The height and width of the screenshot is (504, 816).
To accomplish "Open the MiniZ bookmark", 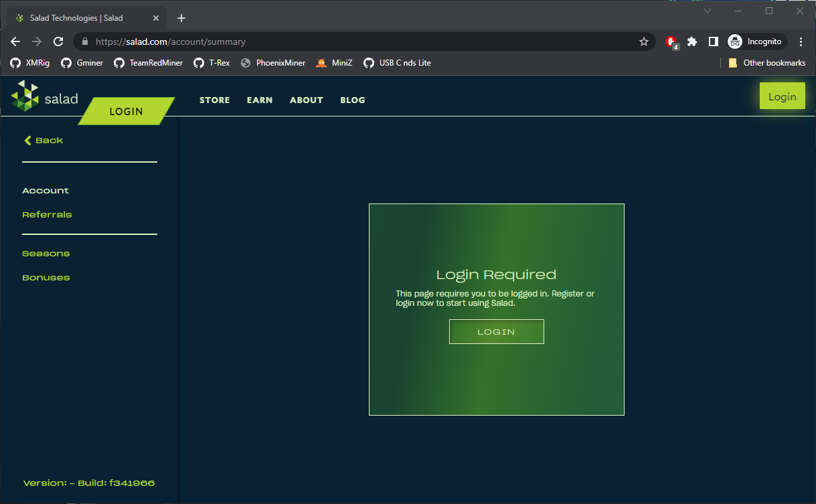I will [x=335, y=63].
